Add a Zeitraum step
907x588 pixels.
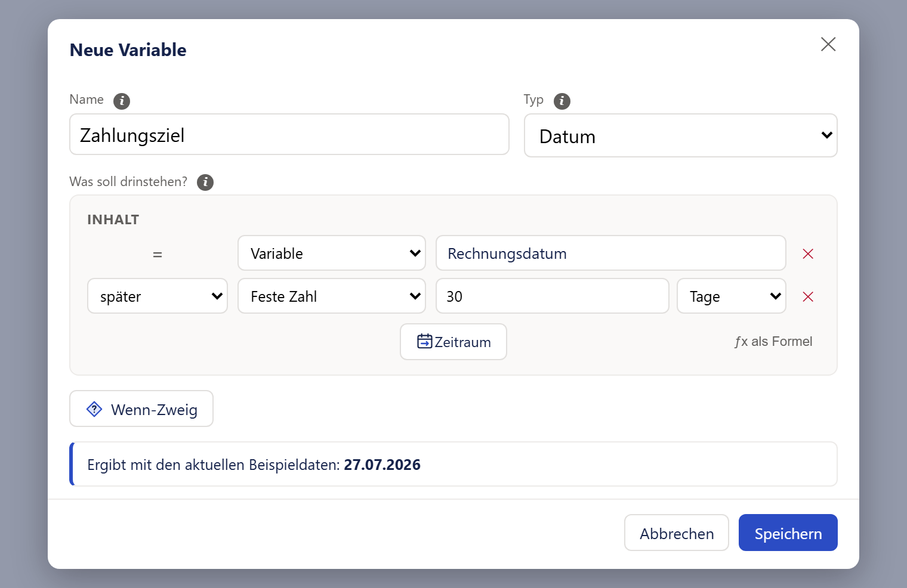tap(453, 342)
